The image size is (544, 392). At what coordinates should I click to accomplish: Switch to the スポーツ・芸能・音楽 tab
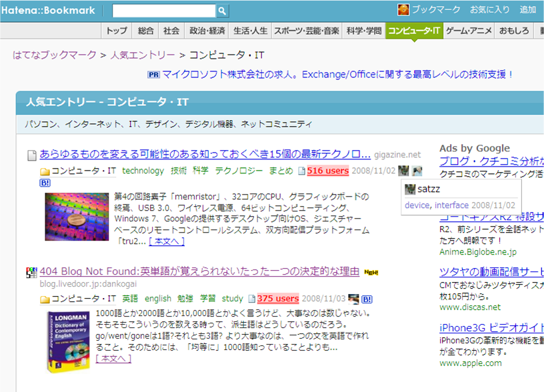tap(307, 31)
